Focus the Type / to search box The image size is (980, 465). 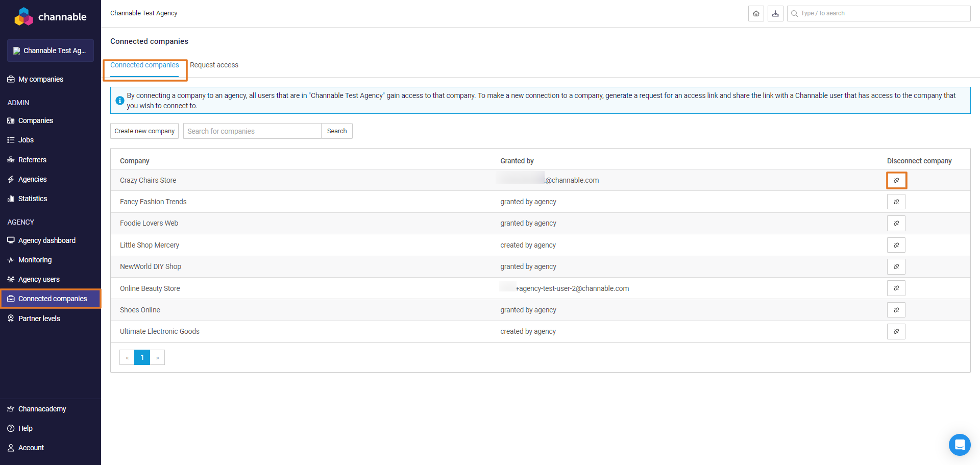(x=878, y=13)
